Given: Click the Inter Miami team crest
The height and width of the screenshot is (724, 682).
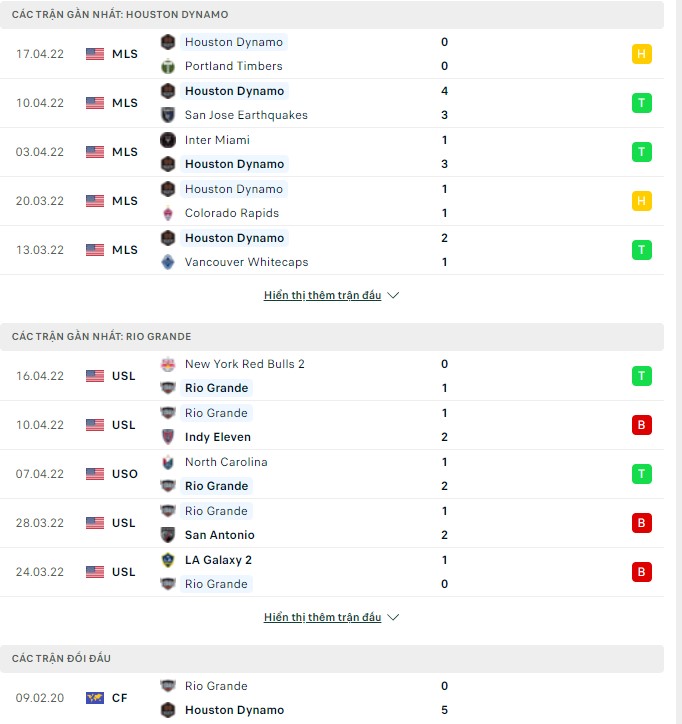Looking at the screenshot, I should point(168,140).
